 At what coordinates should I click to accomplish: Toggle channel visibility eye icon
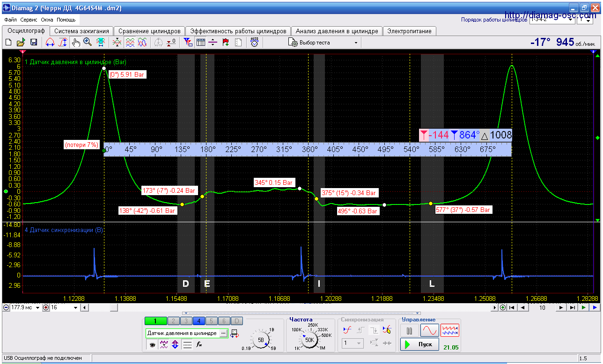click(x=152, y=345)
